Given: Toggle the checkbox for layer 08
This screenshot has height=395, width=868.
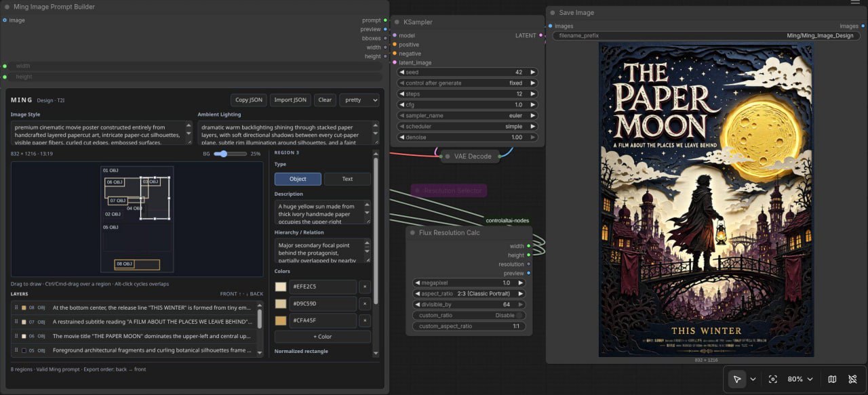Looking at the screenshot, I should click(x=24, y=308).
